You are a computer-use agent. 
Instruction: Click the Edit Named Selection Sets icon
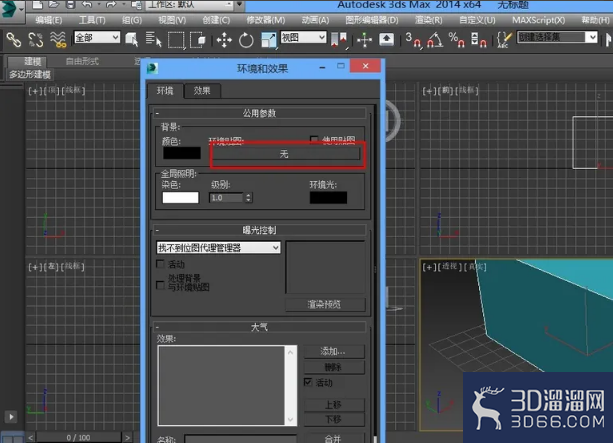(x=504, y=40)
